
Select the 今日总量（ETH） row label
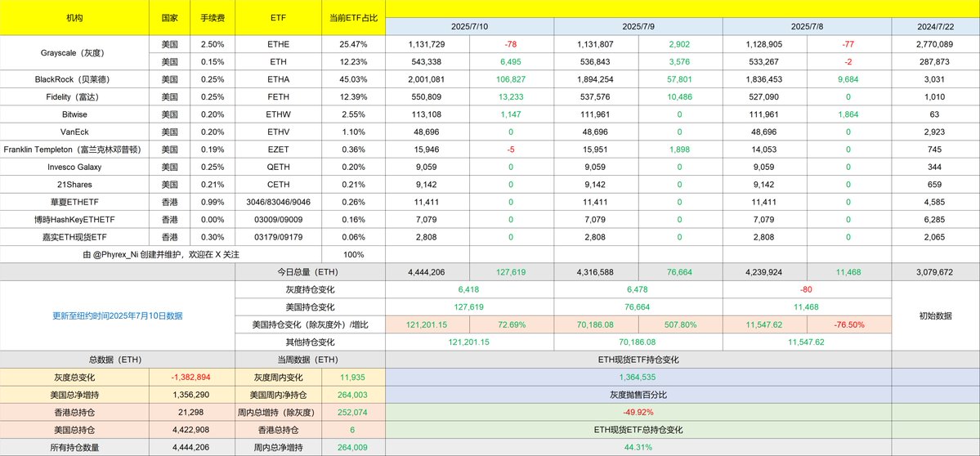(x=310, y=272)
